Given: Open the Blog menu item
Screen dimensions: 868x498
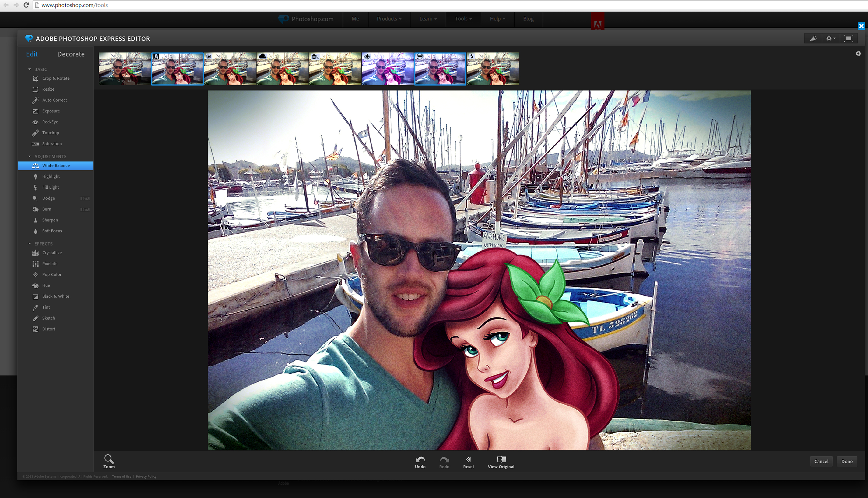Looking at the screenshot, I should pos(528,19).
